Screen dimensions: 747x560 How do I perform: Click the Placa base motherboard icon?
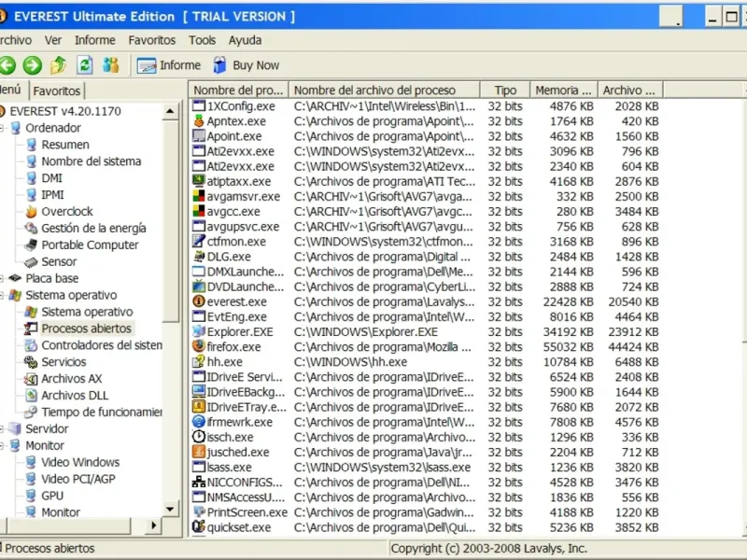(15, 278)
